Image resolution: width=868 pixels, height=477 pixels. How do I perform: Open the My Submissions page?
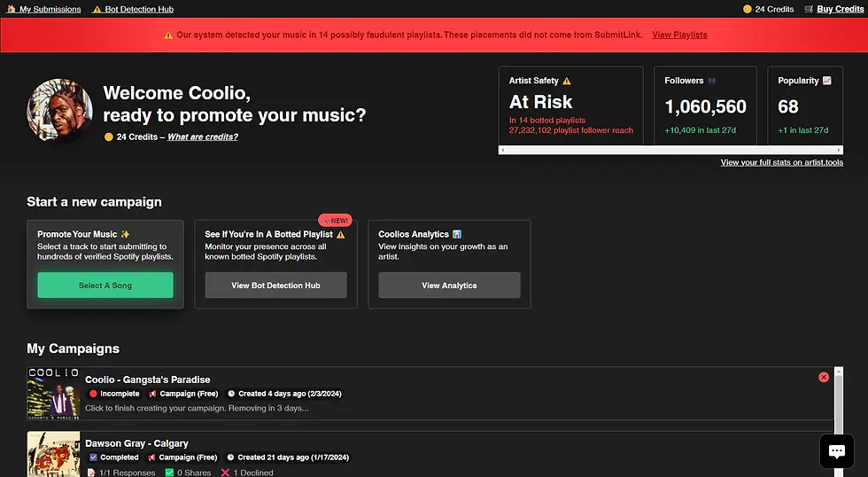pyautogui.click(x=50, y=9)
